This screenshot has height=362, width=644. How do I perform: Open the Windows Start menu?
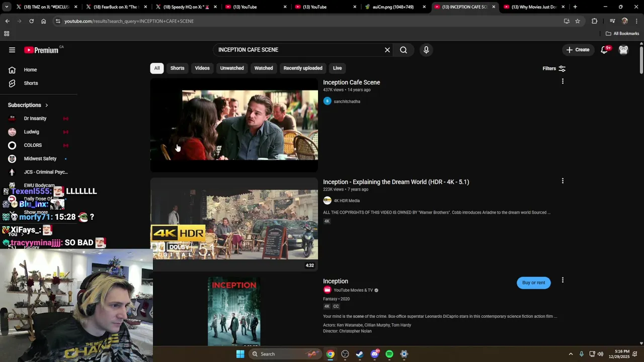240,354
